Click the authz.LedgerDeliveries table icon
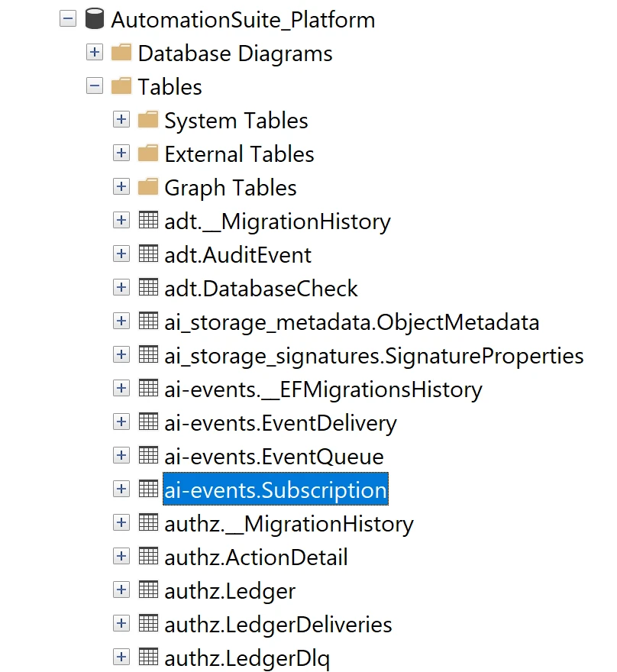The image size is (617, 672). (148, 623)
